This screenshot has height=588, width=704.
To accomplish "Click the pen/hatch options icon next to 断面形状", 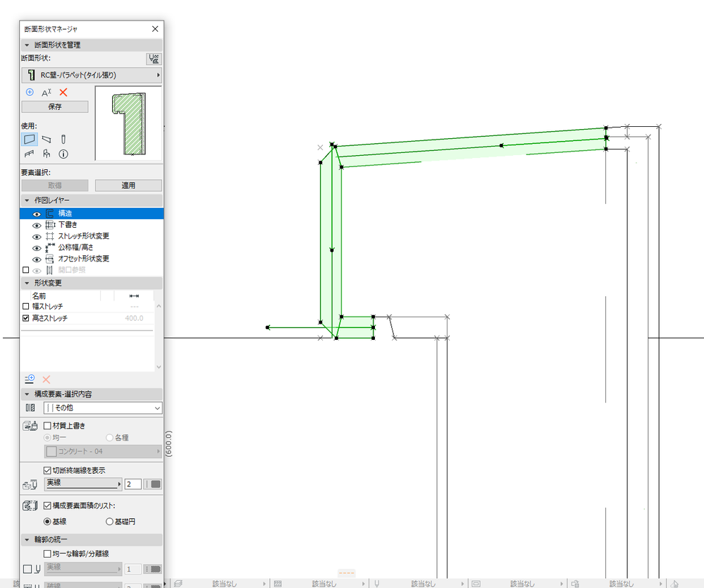I will pyautogui.click(x=154, y=59).
